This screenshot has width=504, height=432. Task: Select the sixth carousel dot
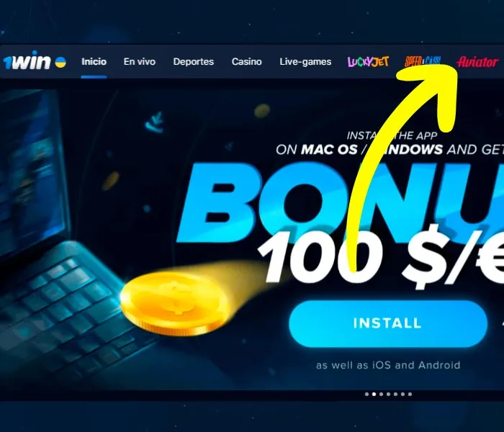(402, 394)
